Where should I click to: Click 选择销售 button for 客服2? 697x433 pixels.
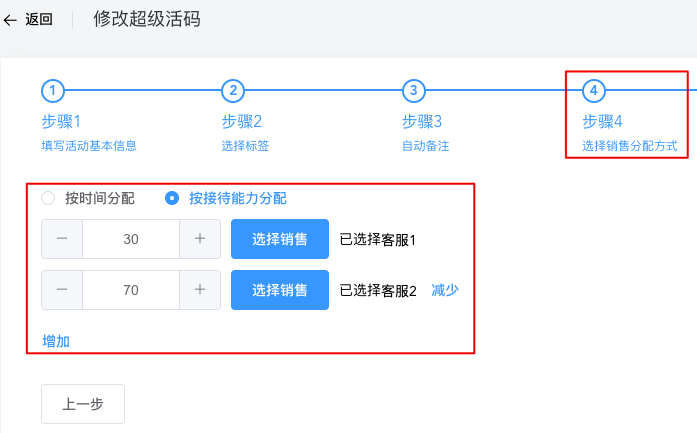[279, 290]
